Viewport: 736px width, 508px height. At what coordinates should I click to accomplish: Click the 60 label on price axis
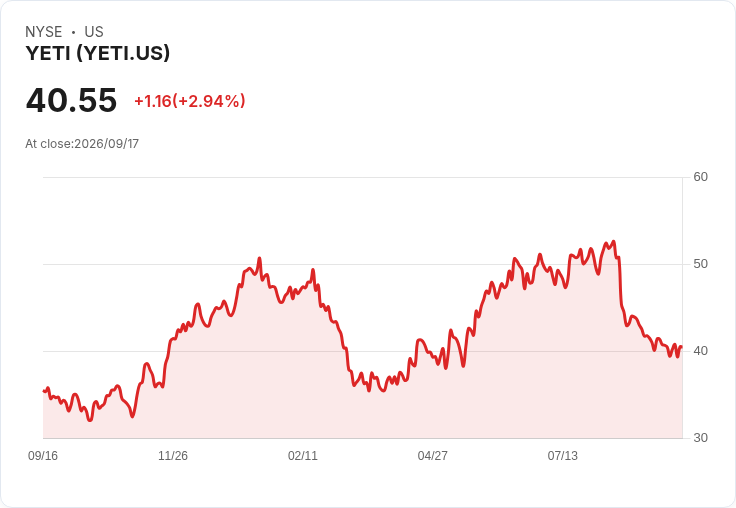tap(700, 177)
